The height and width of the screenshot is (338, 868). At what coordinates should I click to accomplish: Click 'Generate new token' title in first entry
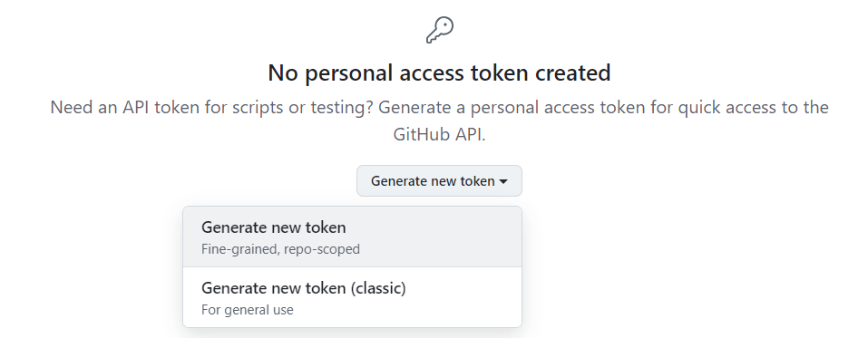[x=274, y=227]
